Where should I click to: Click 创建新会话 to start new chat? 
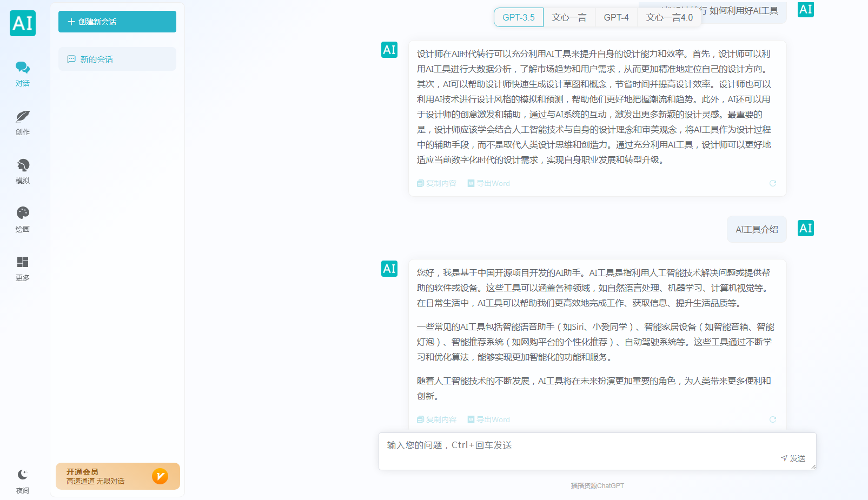(117, 22)
